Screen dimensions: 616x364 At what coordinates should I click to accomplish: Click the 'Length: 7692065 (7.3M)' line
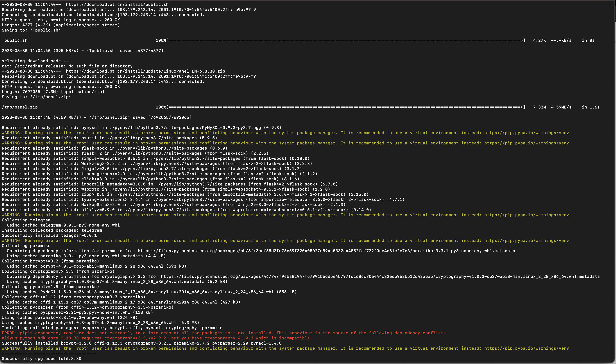(x=53, y=92)
